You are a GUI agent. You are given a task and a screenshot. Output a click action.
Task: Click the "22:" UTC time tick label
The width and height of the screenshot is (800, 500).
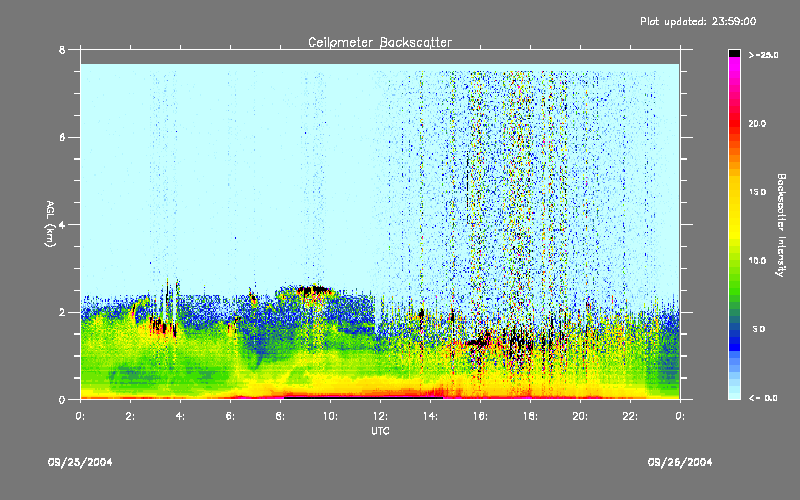630,416
